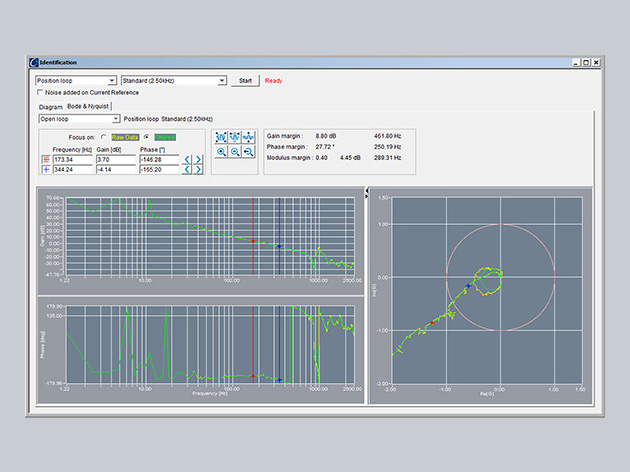Click the zoom in magnifier icon
This screenshot has width=630, height=472.
coord(222,152)
